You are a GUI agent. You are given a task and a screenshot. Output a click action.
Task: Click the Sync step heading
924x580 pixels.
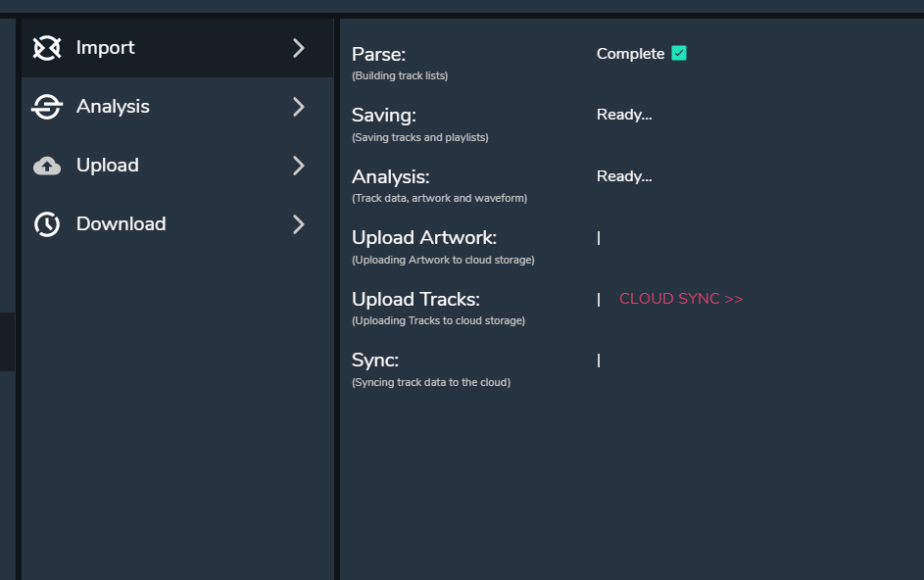pyautogui.click(x=375, y=361)
